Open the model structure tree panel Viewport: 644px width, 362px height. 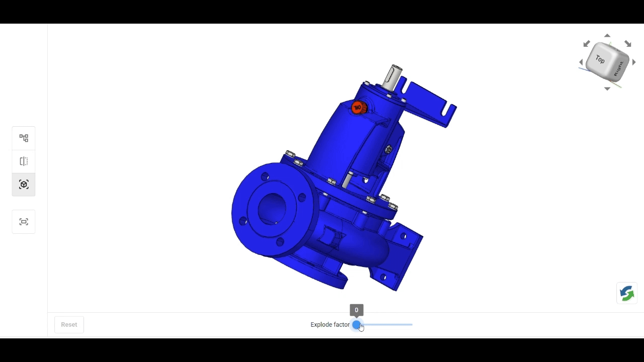pyautogui.click(x=24, y=138)
